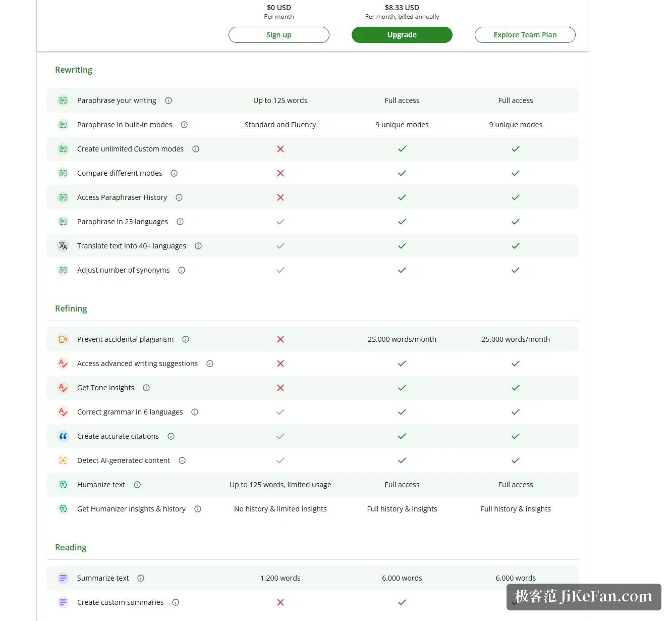The image size is (672, 621).
Task: Show info for Get Tone insights
Action: pyautogui.click(x=146, y=388)
